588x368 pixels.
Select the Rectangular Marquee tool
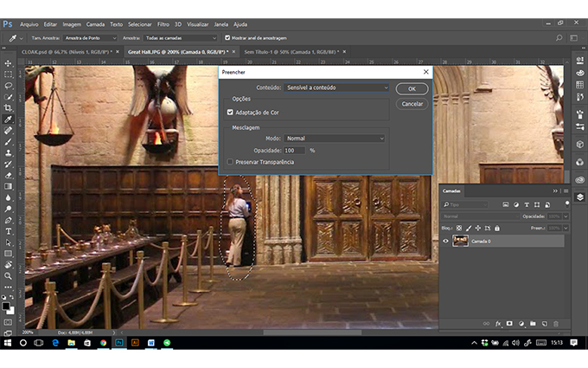point(8,74)
